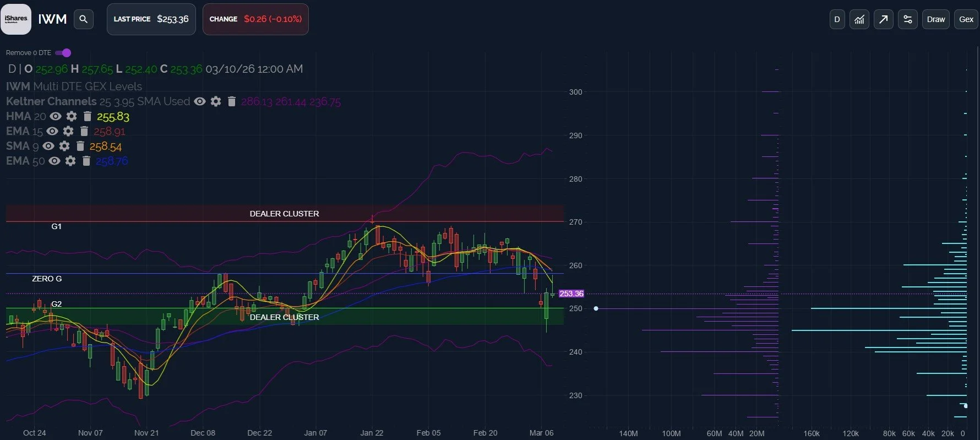The width and height of the screenshot is (980, 440).
Task: Open HMA 20 gear settings
Action: 72,116
